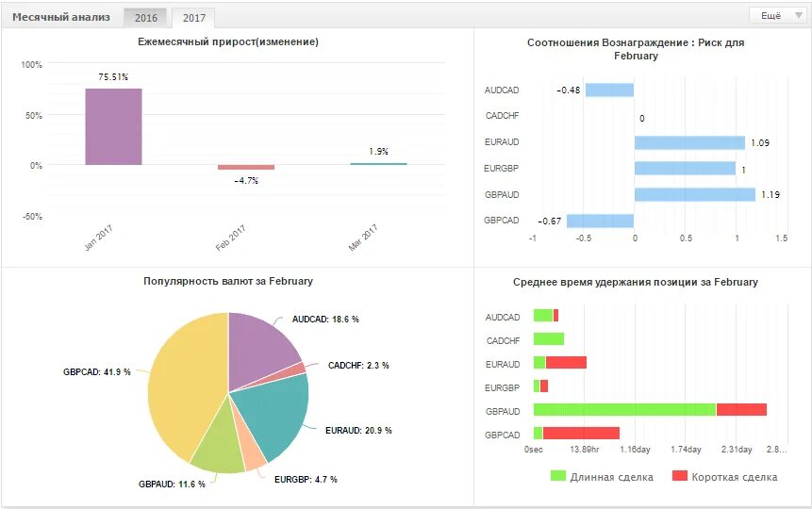Viewport: 812px width, 509px height.
Task: Click the '2.31day' axis label
Action: [737, 450]
